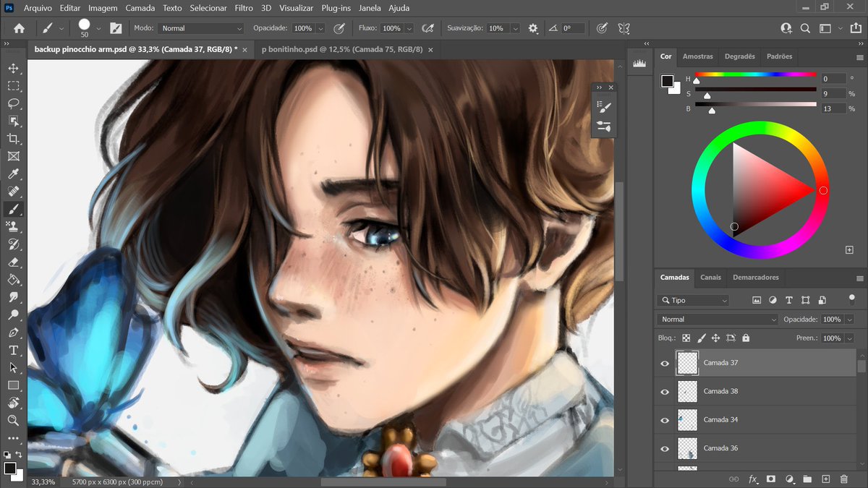Enable airbrush build-up effects
868x488 pixels.
tap(427, 28)
